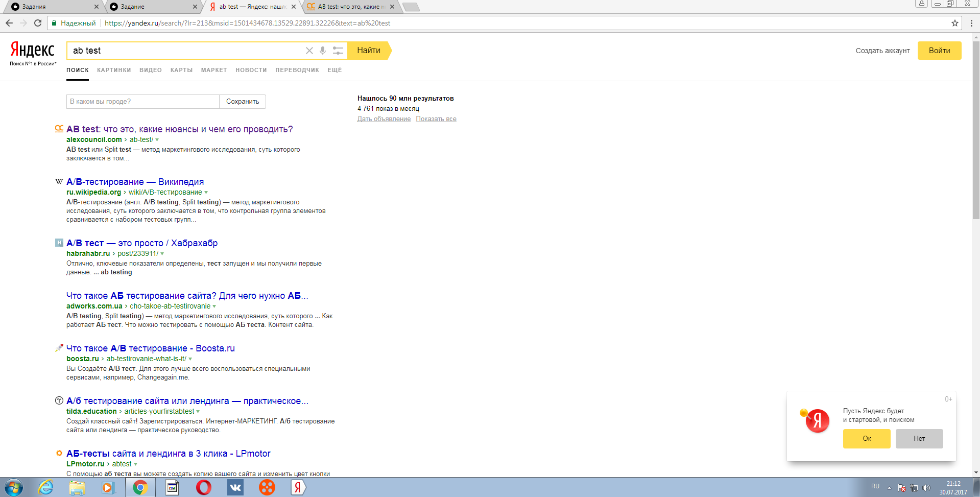Bookmark this page with the star icon
The image size is (980, 497).
[955, 23]
